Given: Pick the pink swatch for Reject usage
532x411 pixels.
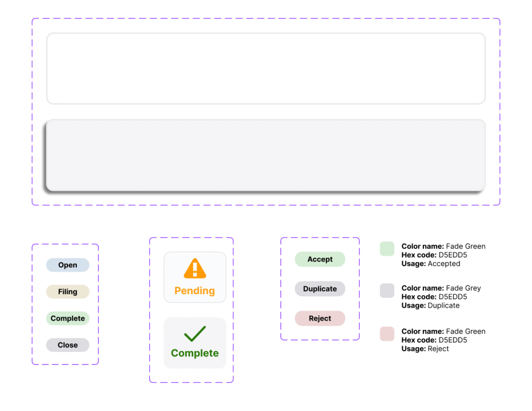Looking at the screenshot, I should (x=387, y=334).
